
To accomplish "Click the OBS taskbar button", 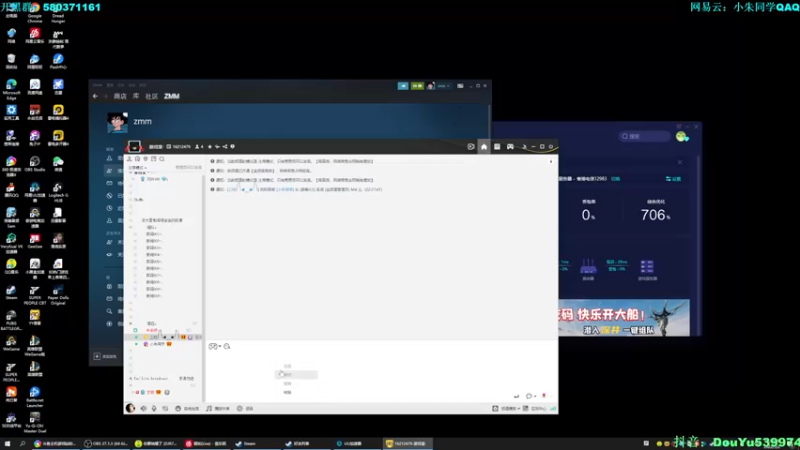I will coord(106,443).
